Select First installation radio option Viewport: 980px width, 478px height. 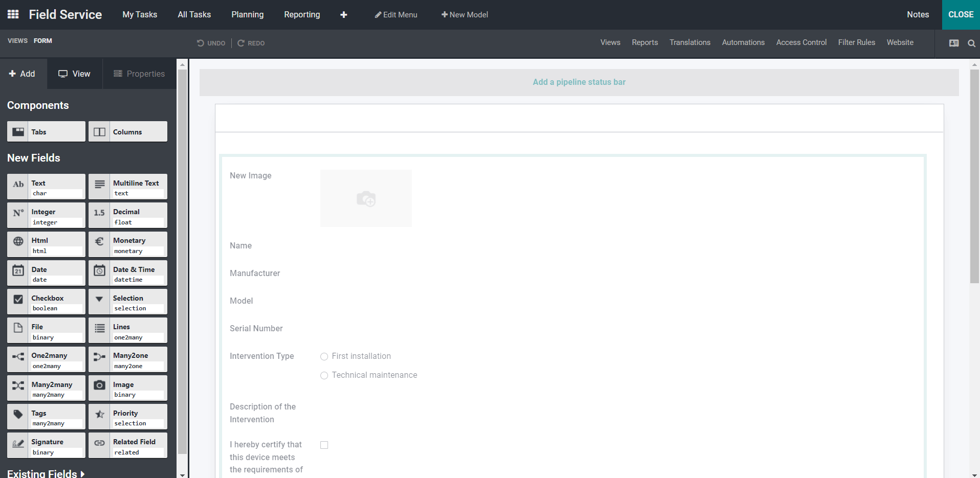(x=324, y=357)
